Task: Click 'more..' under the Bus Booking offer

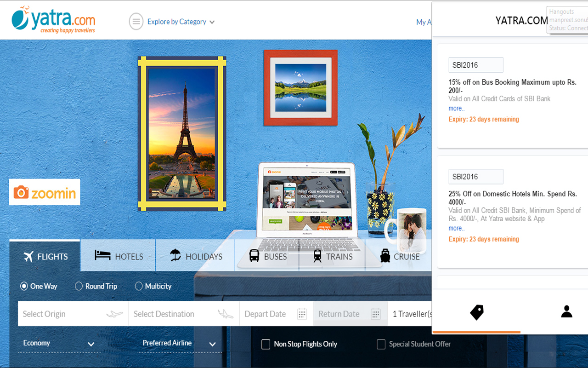Action: click(457, 109)
